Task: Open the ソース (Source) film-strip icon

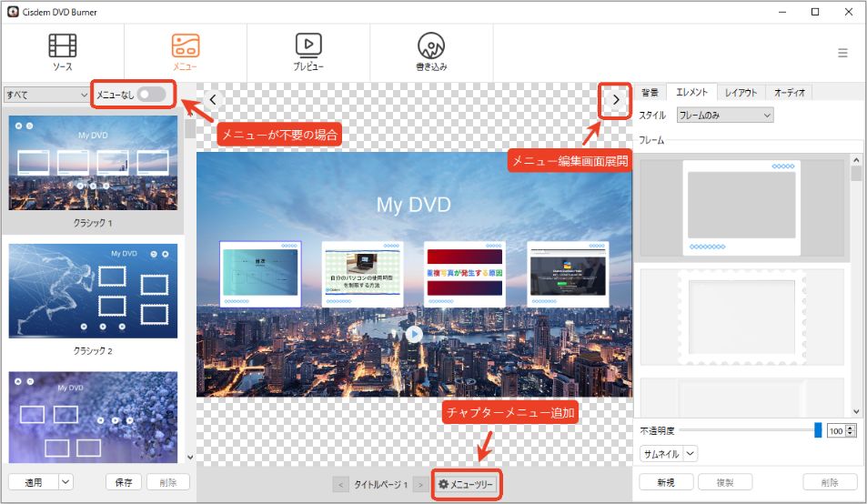Action: coord(63,45)
